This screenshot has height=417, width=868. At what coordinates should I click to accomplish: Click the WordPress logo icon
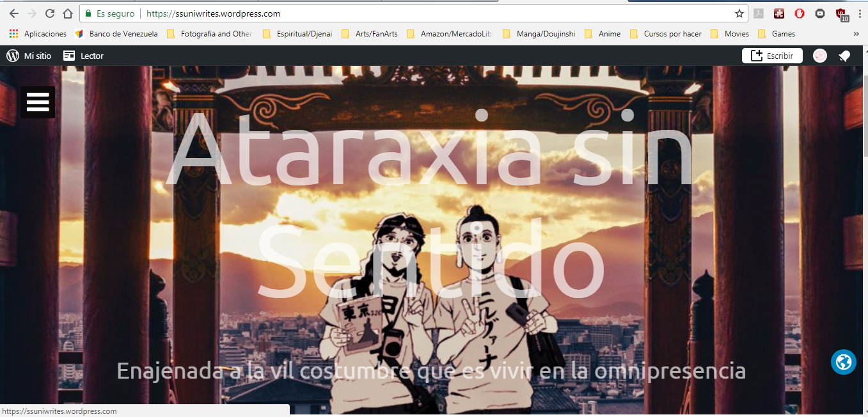tap(13, 56)
